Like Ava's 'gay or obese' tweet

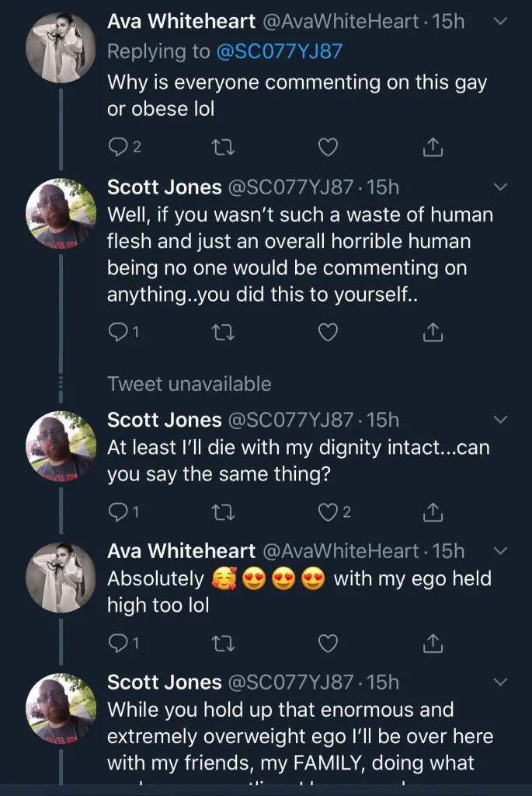tap(329, 146)
